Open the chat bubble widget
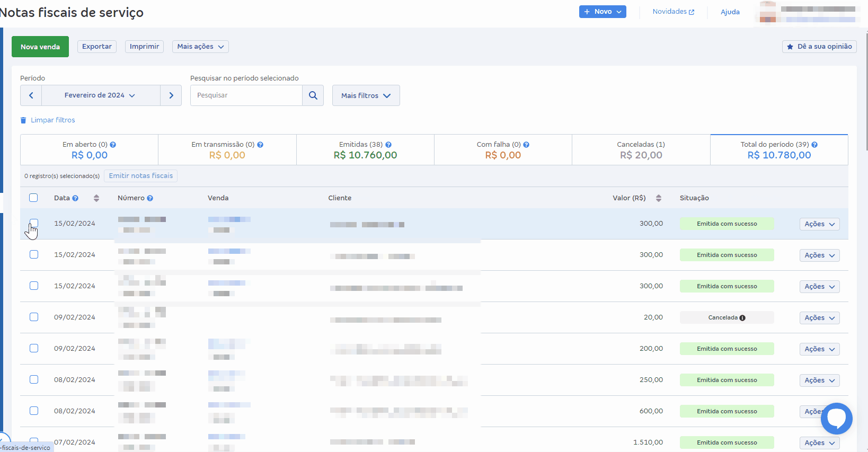The height and width of the screenshot is (452, 868). click(x=836, y=419)
